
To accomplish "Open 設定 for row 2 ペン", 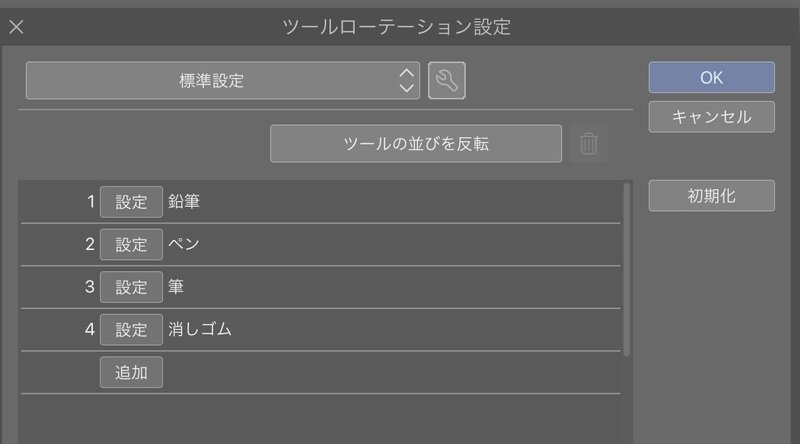I will click(x=131, y=244).
